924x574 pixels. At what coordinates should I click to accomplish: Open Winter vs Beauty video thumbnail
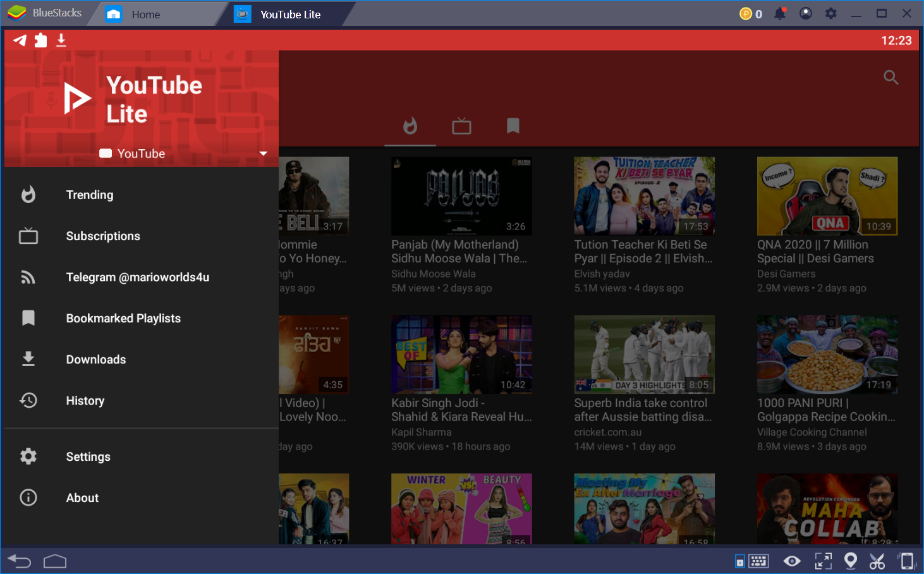[x=461, y=509]
